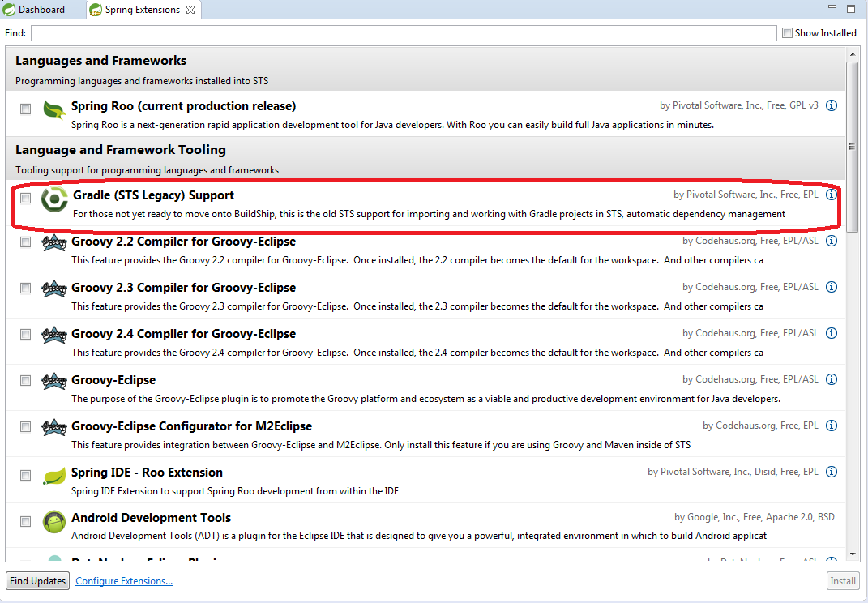The image size is (868, 603).
Task: Click the extensions list vertical scrollbar thumb
Action: pos(852,146)
